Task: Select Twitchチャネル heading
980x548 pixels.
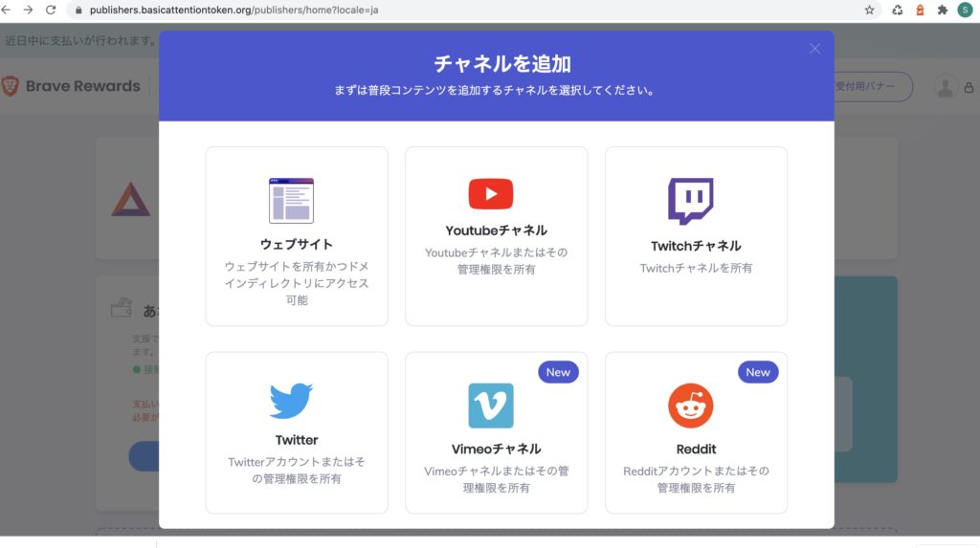Action: (696, 246)
